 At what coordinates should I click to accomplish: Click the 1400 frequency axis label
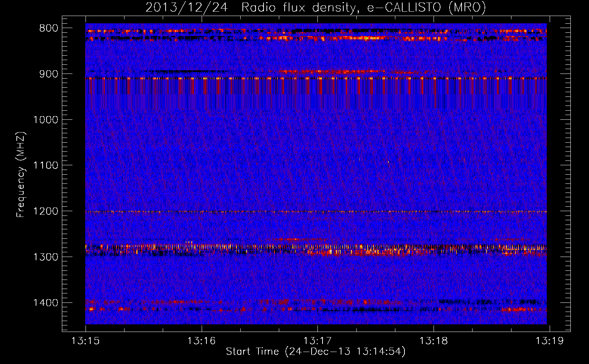coord(46,303)
